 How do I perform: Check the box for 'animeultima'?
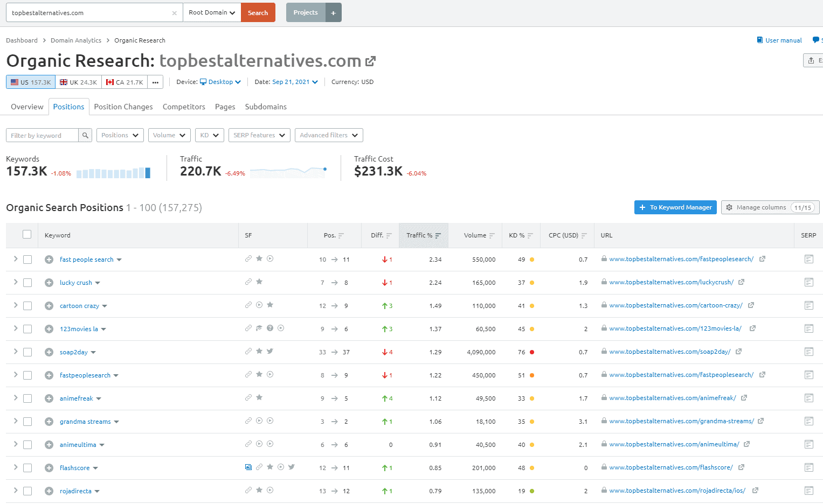[x=27, y=445]
